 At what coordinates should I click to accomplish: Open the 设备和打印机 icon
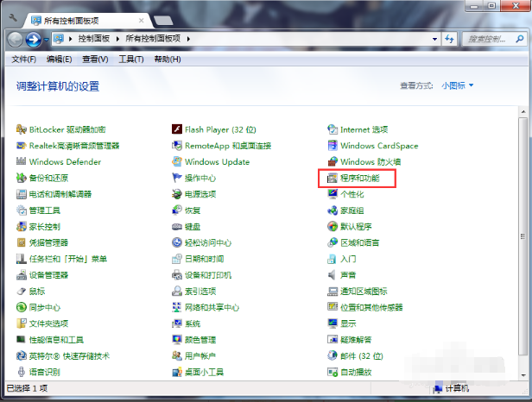click(x=177, y=275)
